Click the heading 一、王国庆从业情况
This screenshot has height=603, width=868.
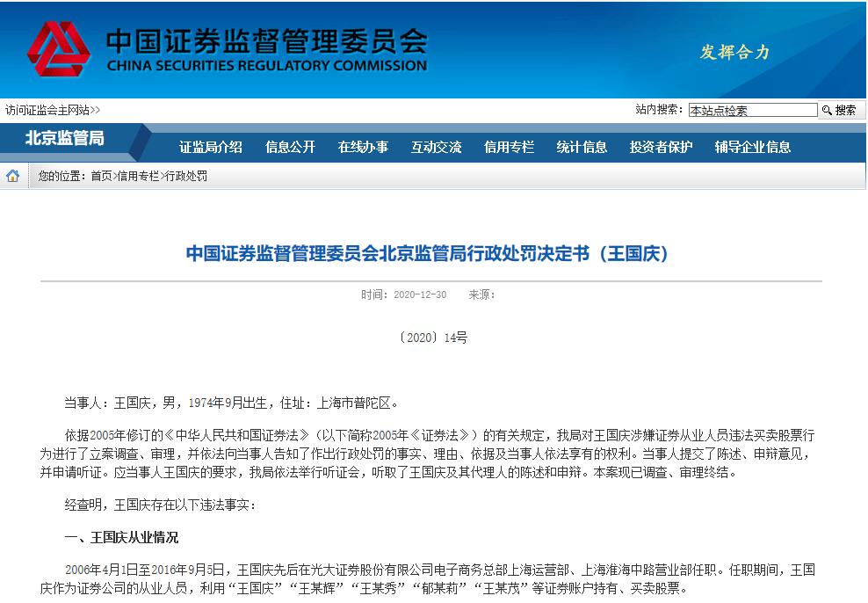coord(122,537)
